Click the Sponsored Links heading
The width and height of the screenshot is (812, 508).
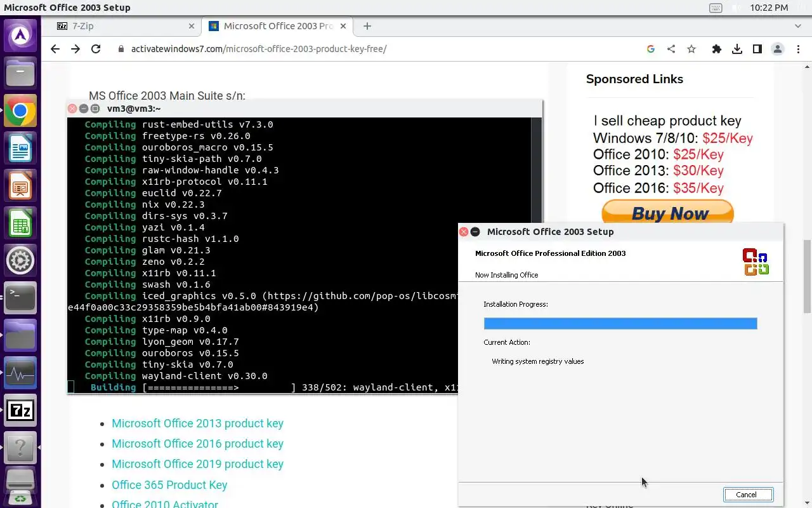pyautogui.click(x=634, y=79)
